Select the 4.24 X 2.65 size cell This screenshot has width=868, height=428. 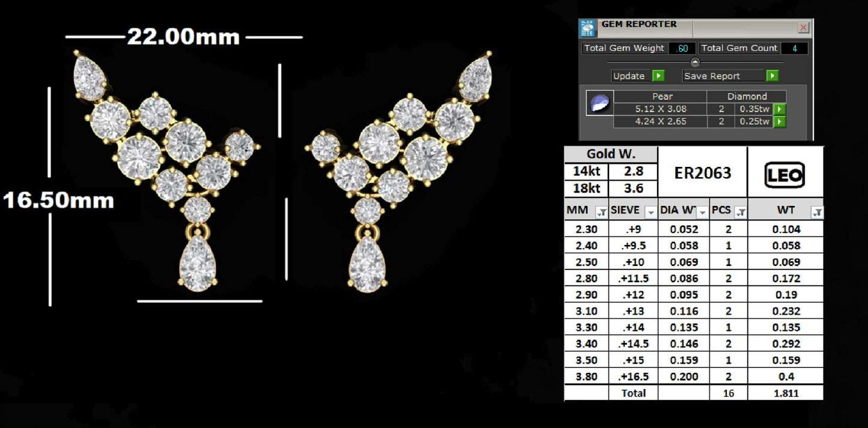pos(661,121)
